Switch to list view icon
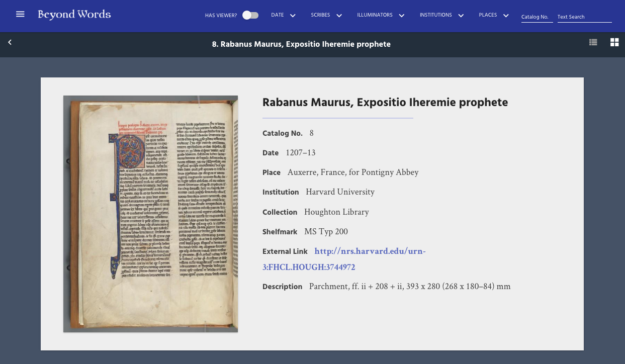Viewport: 625px width, 364px height. coord(593,42)
